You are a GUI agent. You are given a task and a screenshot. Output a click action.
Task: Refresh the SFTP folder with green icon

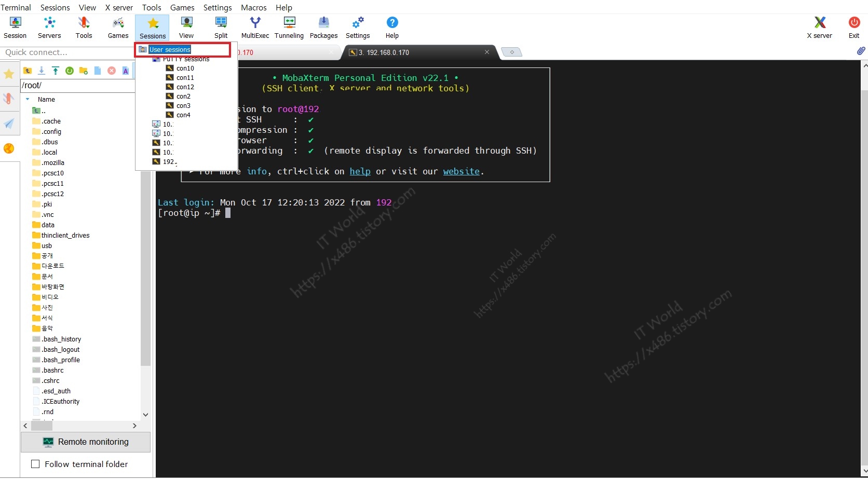click(70, 71)
